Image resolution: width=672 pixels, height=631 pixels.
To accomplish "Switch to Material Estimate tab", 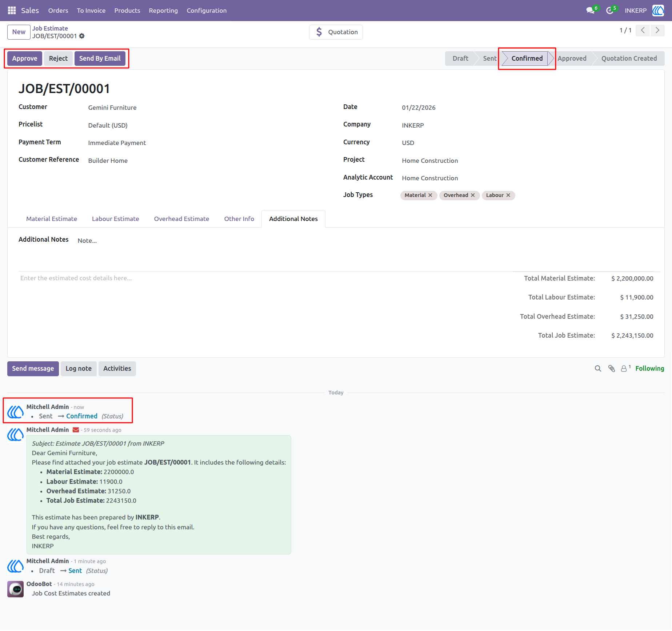I will [x=52, y=219].
